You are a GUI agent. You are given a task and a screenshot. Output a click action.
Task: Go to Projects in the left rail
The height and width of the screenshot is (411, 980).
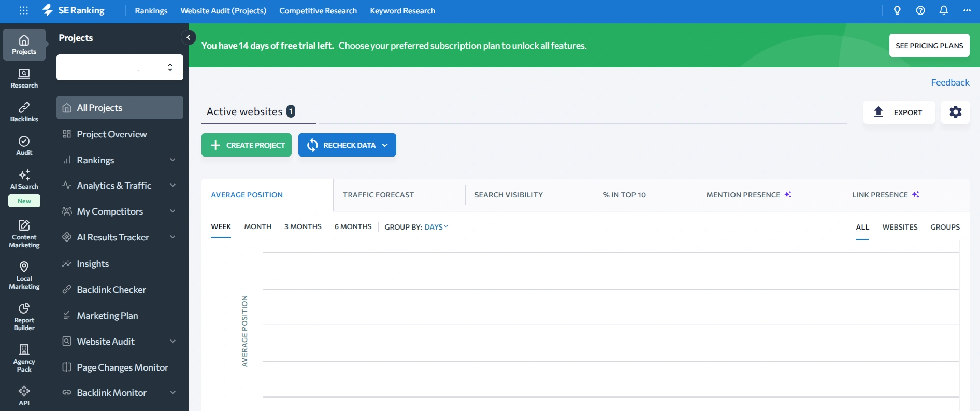pos(24,45)
